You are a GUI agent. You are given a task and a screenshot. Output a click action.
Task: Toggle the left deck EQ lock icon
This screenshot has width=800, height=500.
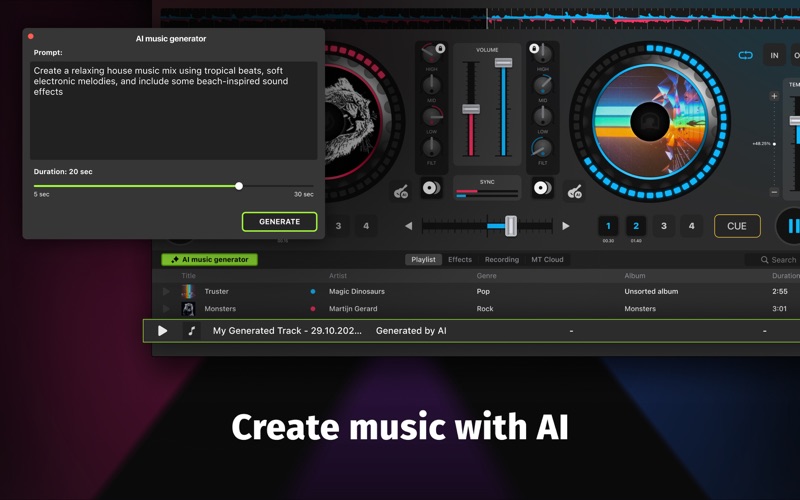pos(440,48)
